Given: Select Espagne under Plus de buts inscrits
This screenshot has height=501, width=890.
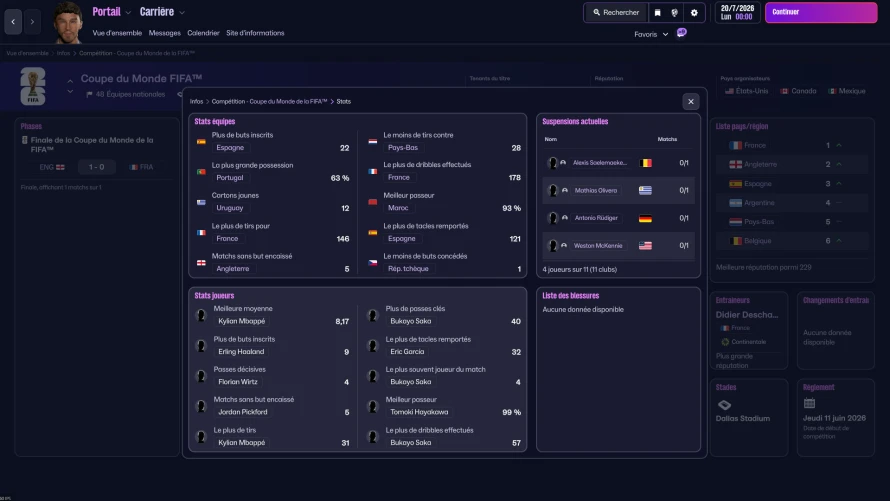Looking at the screenshot, I should click(230, 148).
